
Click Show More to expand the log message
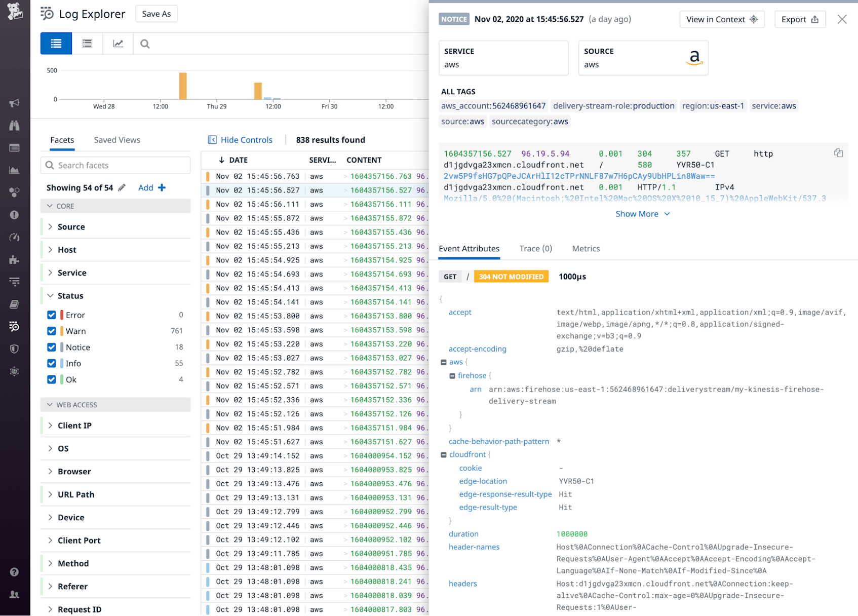tap(642, 214)
